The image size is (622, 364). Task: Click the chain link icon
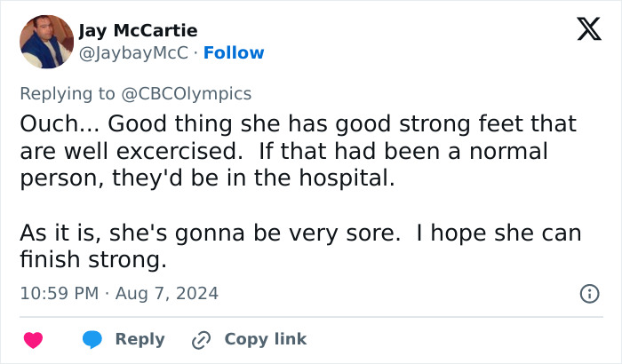coord(202,339)
